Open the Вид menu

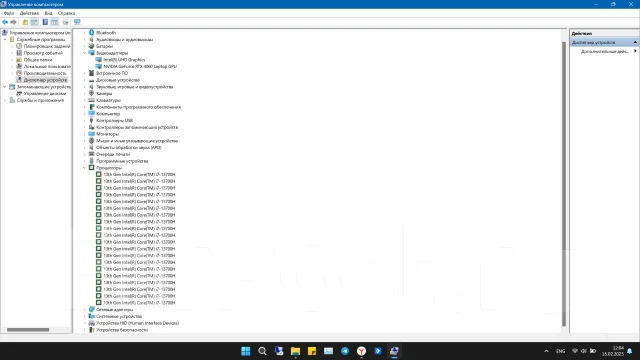48,13
